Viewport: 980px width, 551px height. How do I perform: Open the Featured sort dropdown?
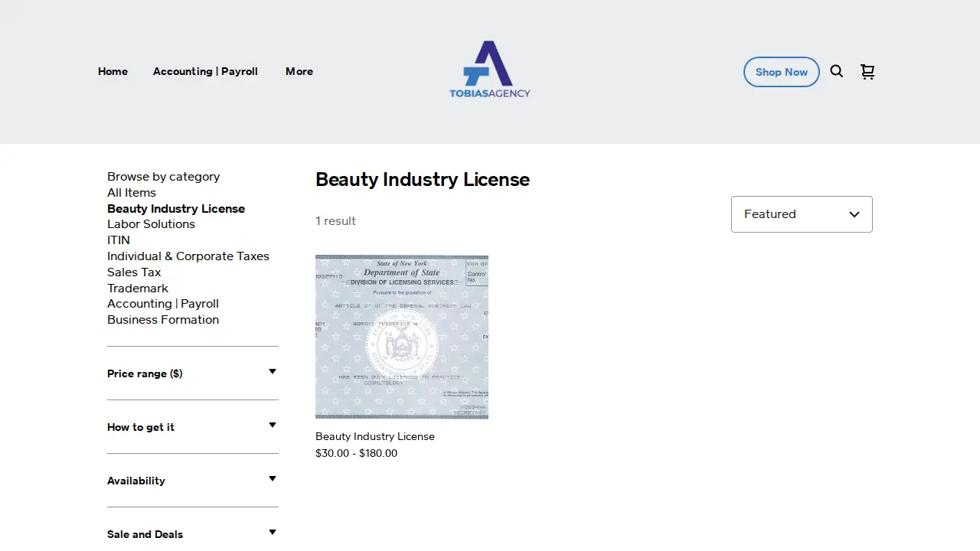(x=802, y=214)
